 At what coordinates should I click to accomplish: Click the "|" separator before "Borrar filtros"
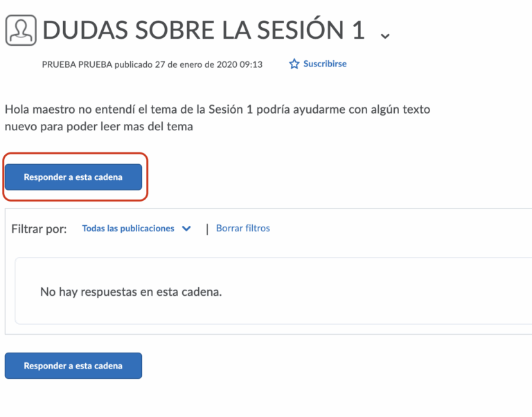(x=207, y=229)
